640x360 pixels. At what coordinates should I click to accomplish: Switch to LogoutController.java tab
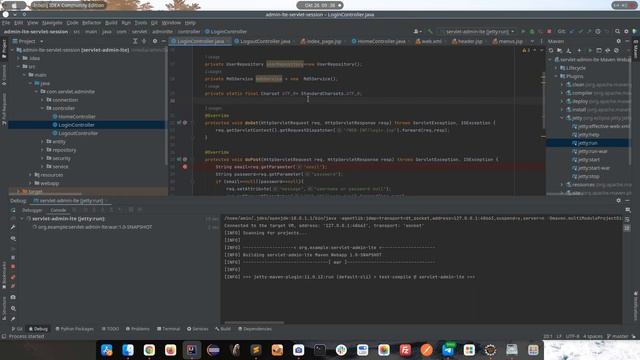tap(264, 41)
